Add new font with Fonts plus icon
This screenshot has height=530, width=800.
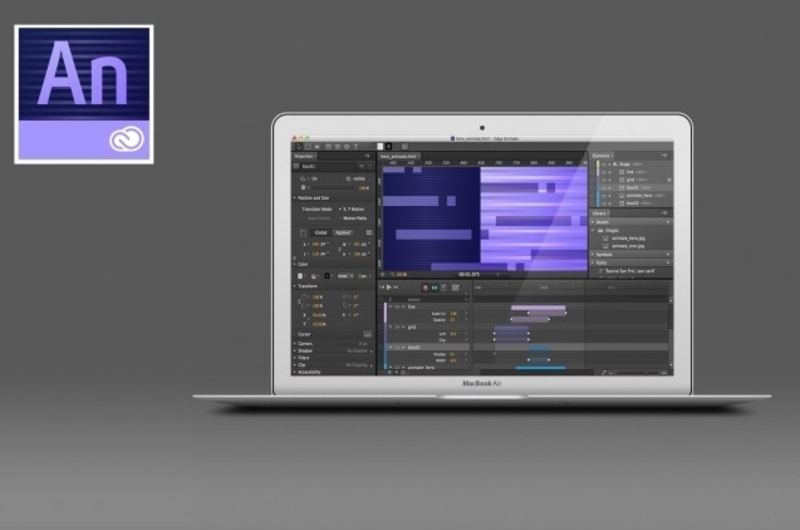(668, 263)
